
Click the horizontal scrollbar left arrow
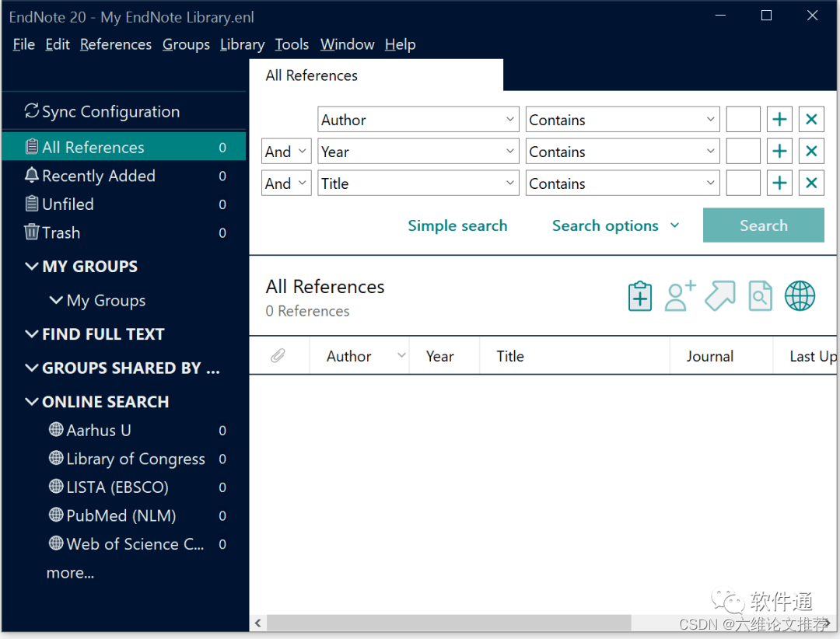[x=258, y=623]
